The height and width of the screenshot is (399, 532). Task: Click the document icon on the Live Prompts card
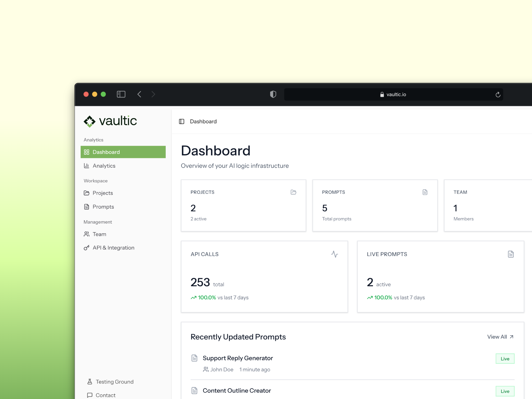pos(511,254)
